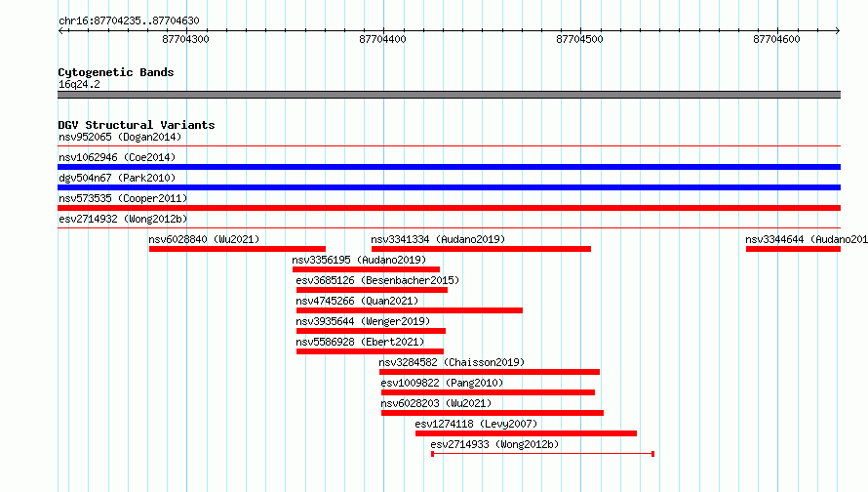Viewport: 868px width, 492px height.
Task: Click the nsv573535 (Cooper2011) variant label
Action: [x=123, y=198]
